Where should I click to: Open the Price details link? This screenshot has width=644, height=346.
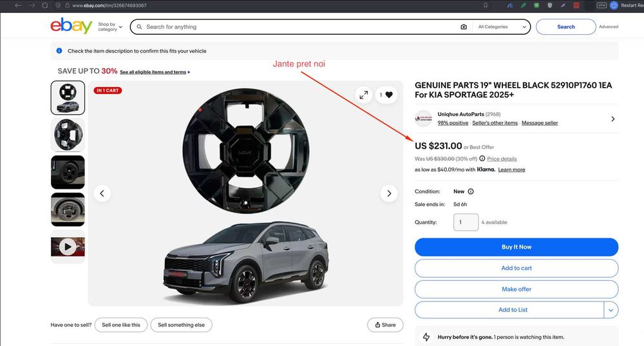coord(502,159)
